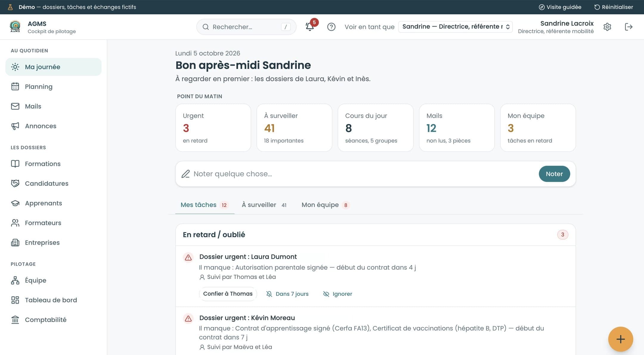
Task: Start the Visite guidée
Action: click(560, 7)
